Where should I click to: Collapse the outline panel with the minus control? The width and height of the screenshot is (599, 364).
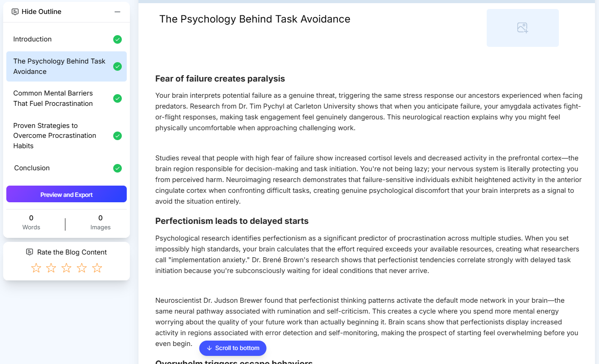point(118,12)
